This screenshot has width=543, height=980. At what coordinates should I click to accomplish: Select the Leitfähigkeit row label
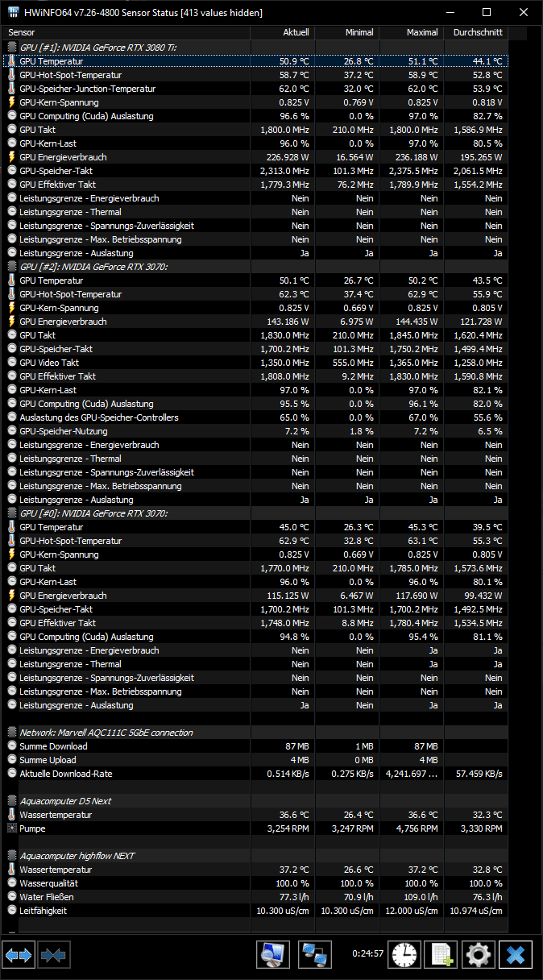pyautogui.click(x=44, y=911)
